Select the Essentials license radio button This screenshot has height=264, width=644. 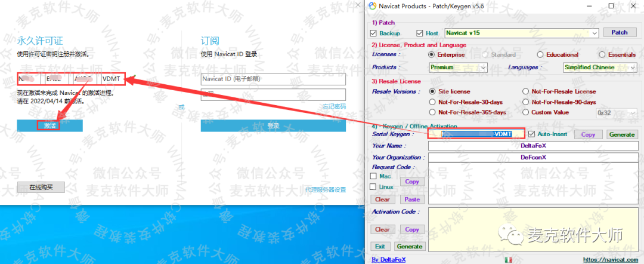pyautogui.click(x=602, y=55)
